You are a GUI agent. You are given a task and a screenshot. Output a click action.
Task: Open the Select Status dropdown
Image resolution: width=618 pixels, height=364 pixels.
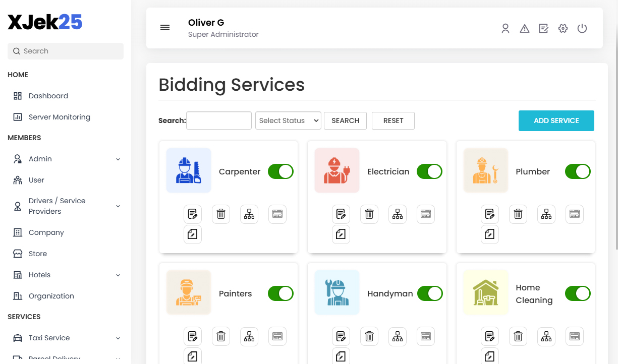click(288, 120)
